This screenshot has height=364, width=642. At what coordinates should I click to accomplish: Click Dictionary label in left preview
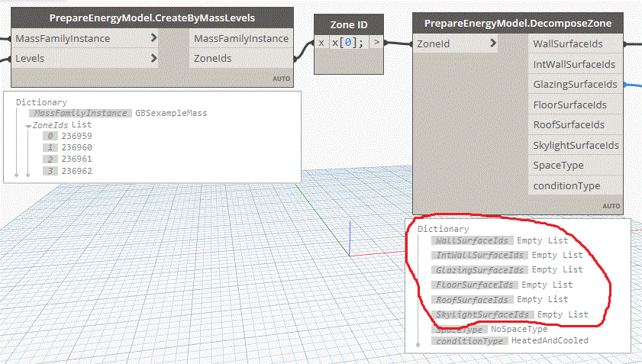pos(42,102)
